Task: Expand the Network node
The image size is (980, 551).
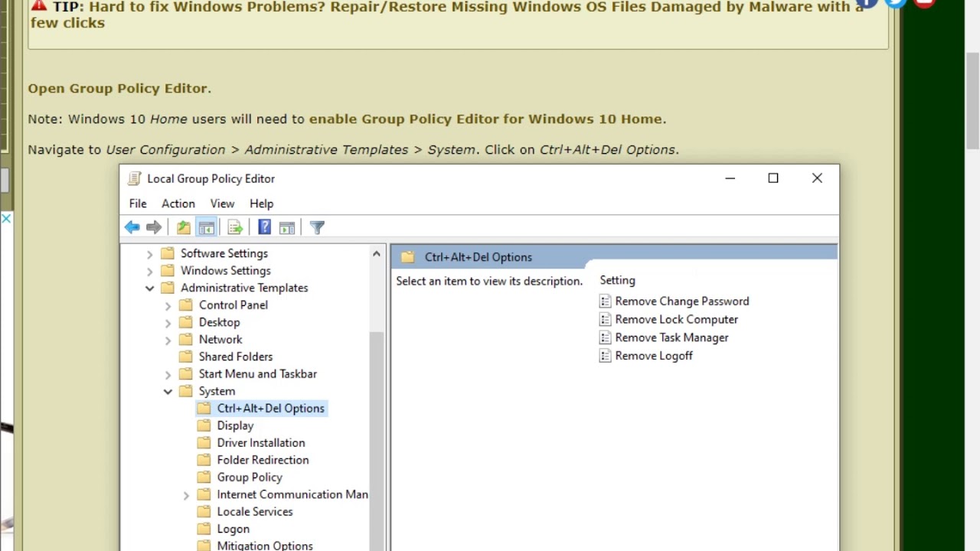Action: 168,340
